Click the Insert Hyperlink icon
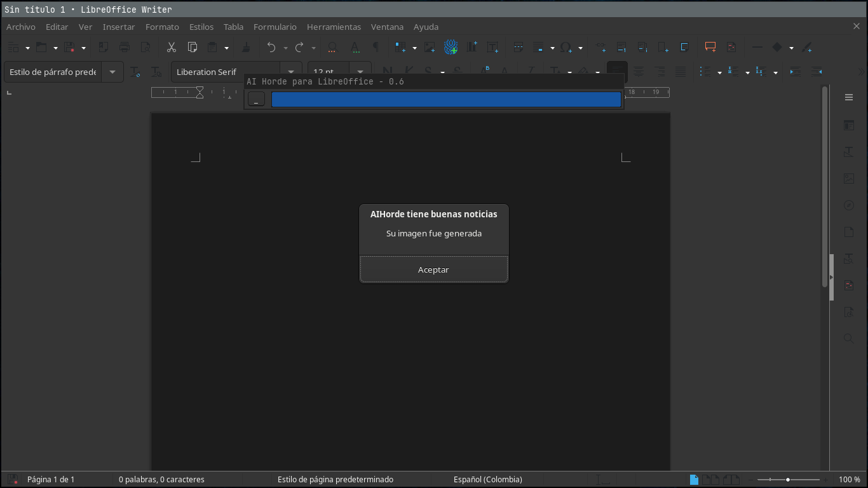The height and width of the screenshot is (488, 868). point(601,47)
